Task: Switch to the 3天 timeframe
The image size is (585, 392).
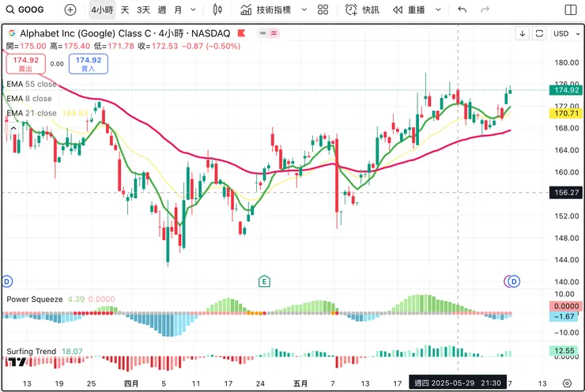Action: 143,9
